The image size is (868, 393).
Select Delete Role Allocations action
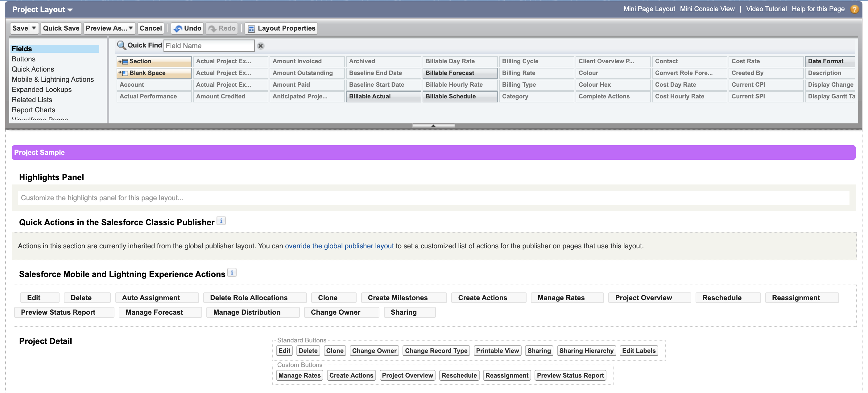click(255, 298)
